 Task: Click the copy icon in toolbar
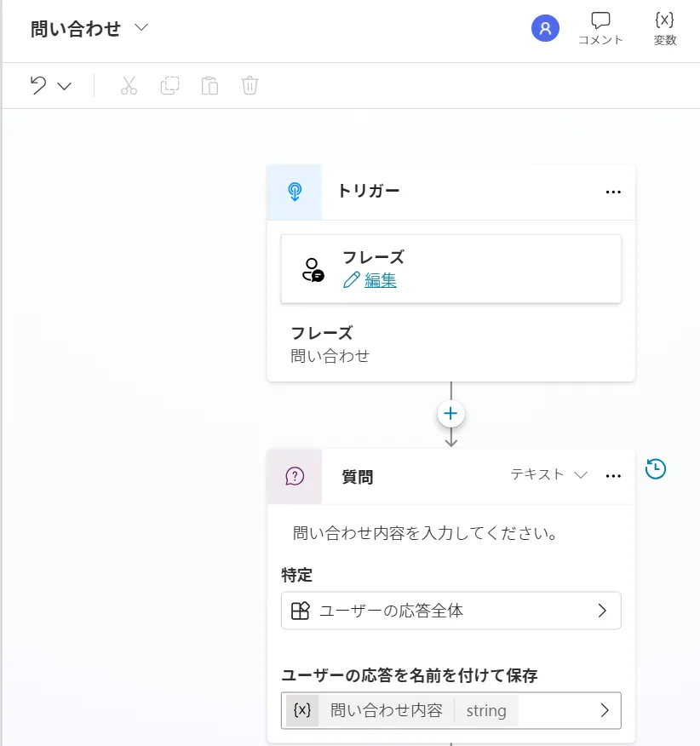click(x=169, y=85)
